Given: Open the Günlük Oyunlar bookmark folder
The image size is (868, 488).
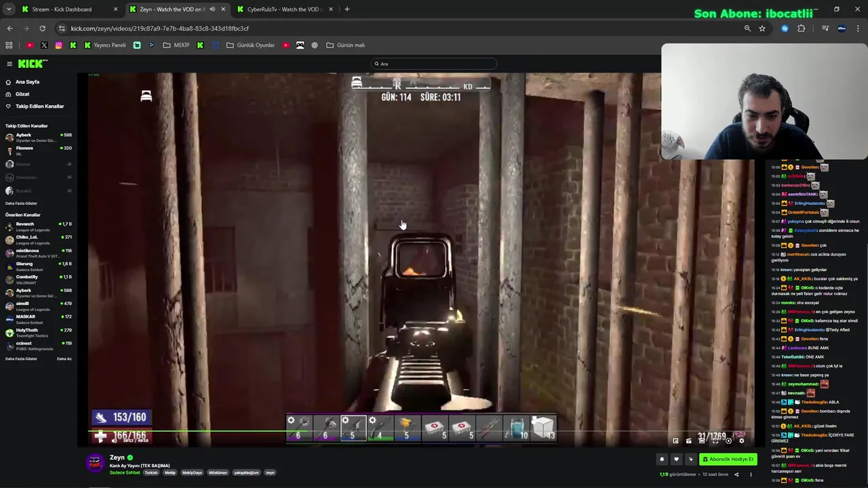Looking at the screenshot, I should click(x=251, y=45).
